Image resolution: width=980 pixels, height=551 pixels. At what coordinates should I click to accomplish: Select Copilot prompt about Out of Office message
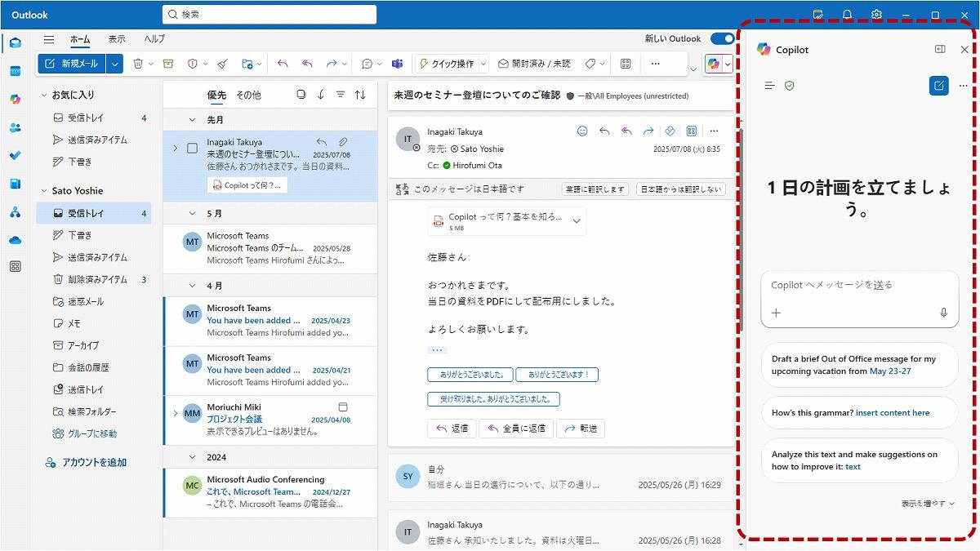pyautogui.click(x=859, y=365)
